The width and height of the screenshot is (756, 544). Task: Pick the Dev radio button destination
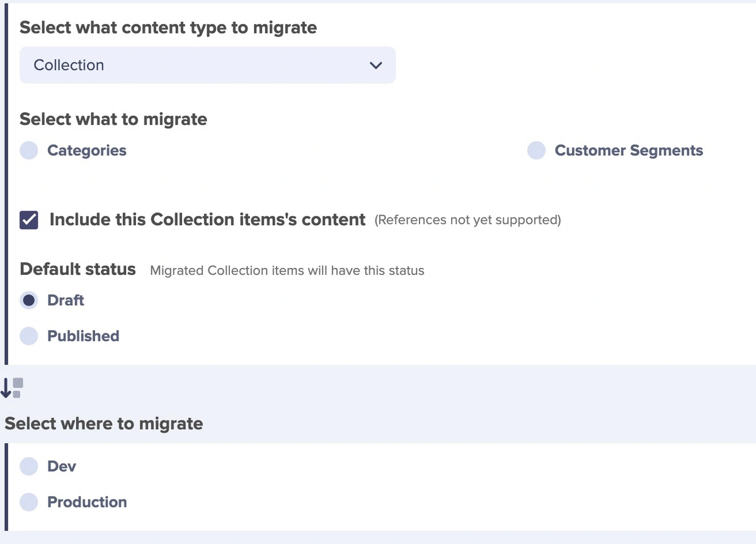click(x=29, y=466)
